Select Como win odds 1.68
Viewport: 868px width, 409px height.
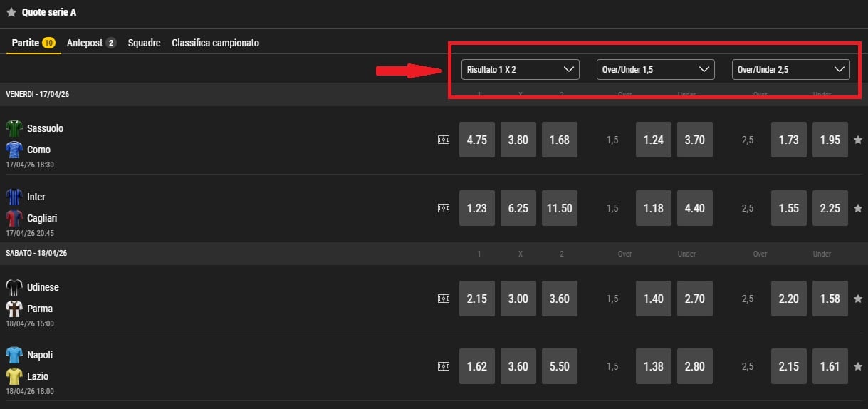(560, 140)
